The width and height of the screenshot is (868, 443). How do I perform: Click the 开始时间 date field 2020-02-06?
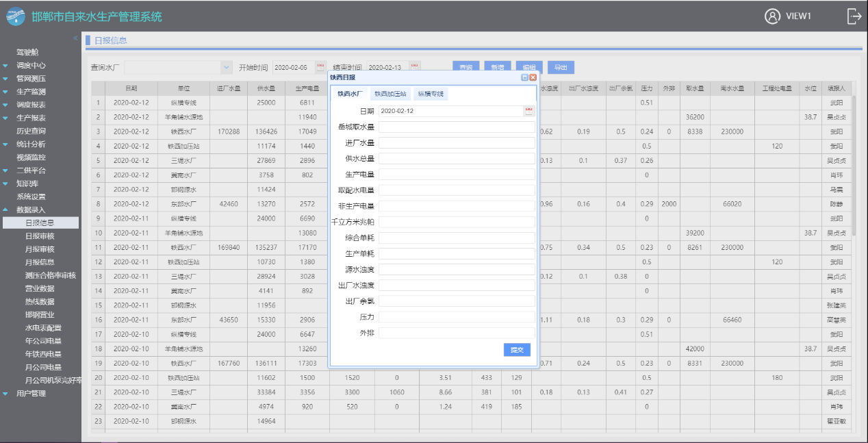(x=294, y=67)
